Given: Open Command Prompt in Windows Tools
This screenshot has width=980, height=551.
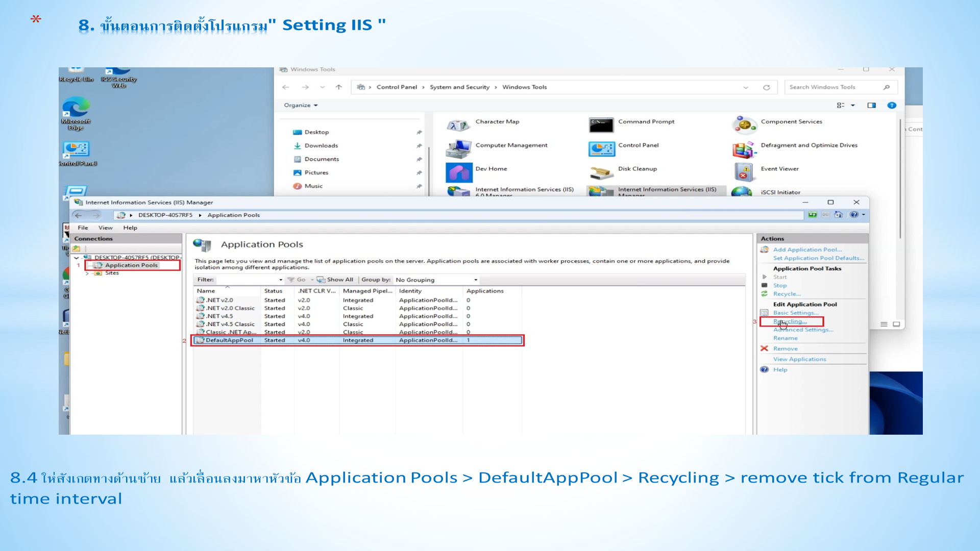Looking at the screenshot, I should coord(631,123).
